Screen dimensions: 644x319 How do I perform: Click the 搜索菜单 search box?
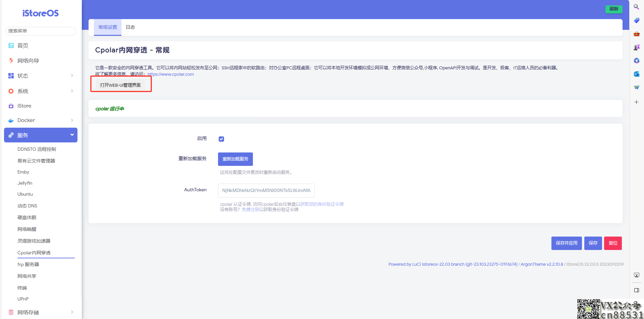tap(41, 31)
